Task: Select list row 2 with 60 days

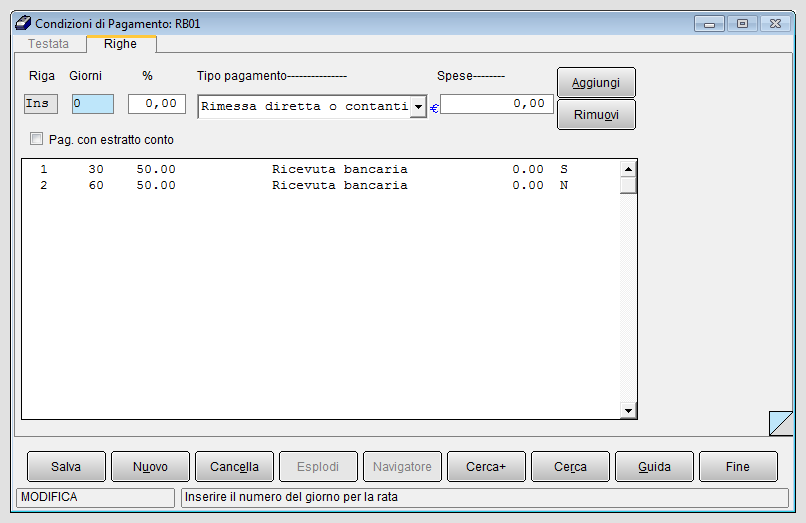Action: click(321, 185)
